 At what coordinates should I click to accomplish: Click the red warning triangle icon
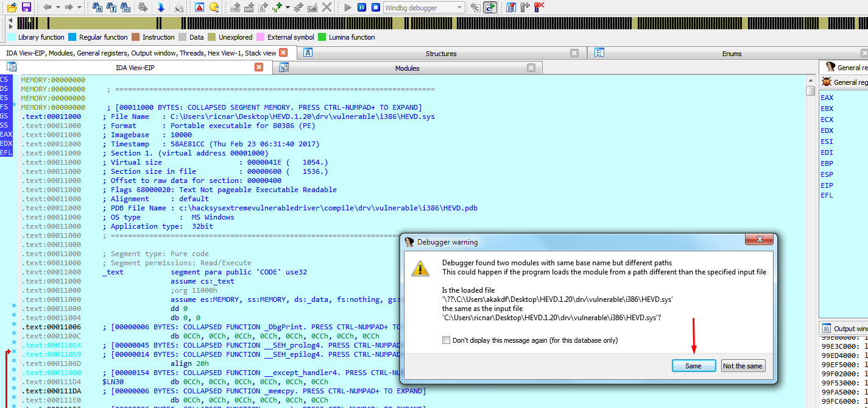tap(200, 7)
